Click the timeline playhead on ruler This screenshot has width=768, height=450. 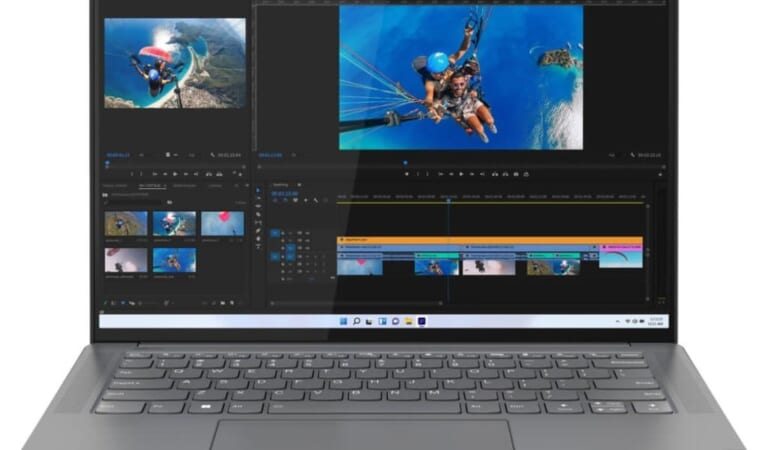pyautogui.click(x=448, y=200)
